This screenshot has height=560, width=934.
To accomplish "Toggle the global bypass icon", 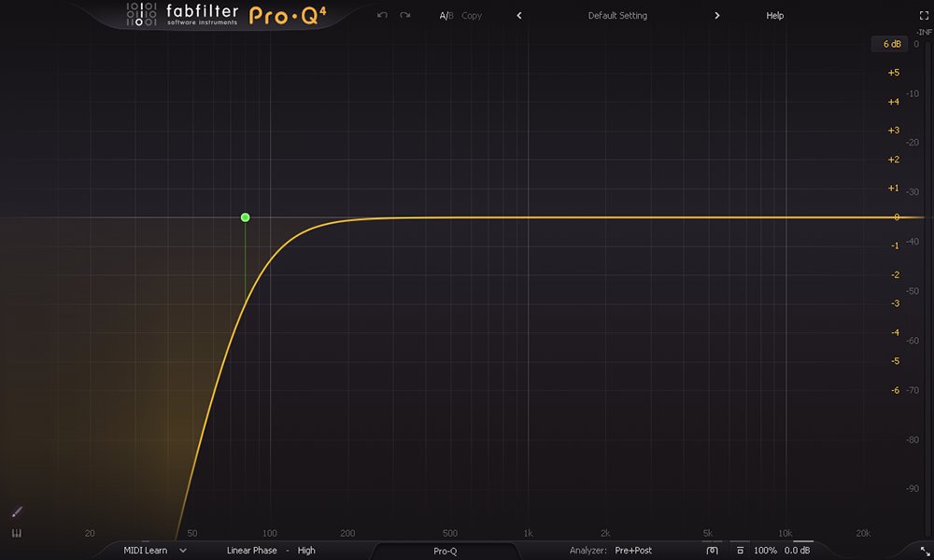I will 712,551.
